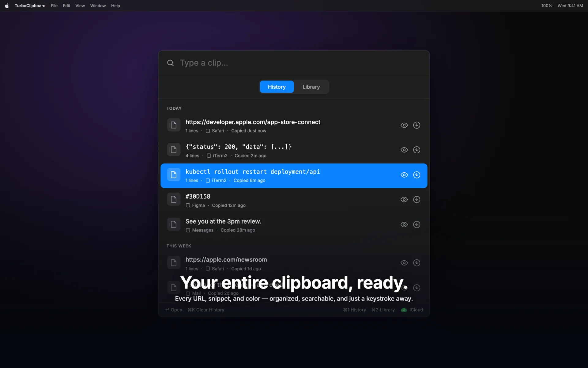
Task: Select the "See you at the 3pm review." clip
Action: [223, 221]
